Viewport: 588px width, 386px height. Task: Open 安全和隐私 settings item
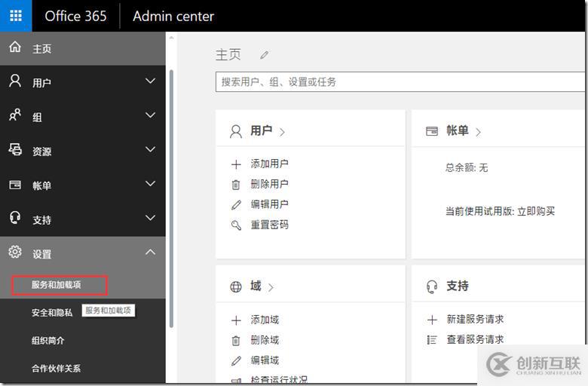click(x=52, y=313)
